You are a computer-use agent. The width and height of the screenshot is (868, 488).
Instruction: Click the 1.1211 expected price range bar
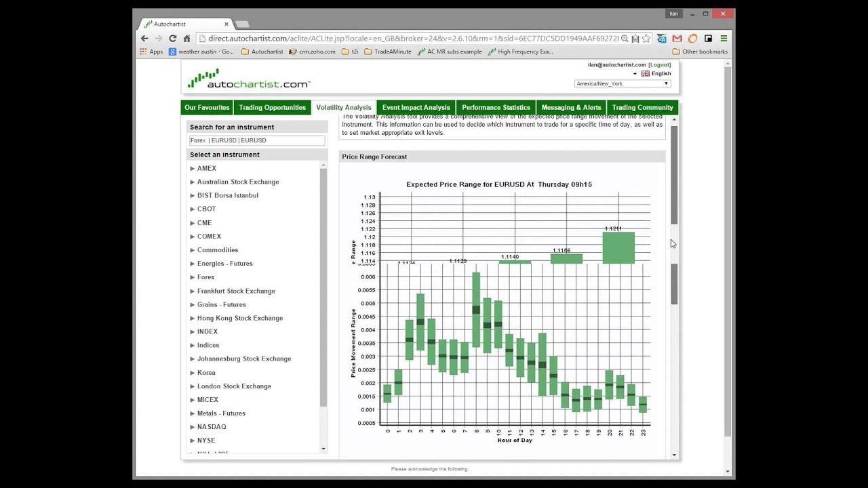pos(618,247)
